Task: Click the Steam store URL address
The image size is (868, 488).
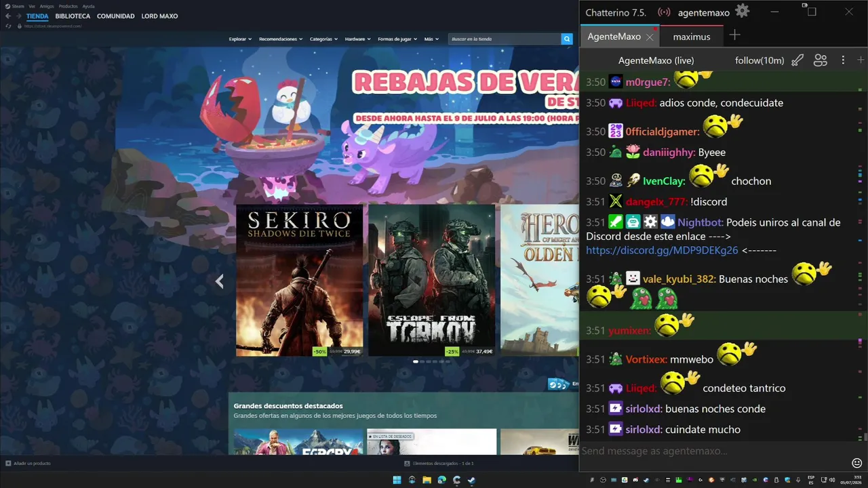Action: pos(54,26)
